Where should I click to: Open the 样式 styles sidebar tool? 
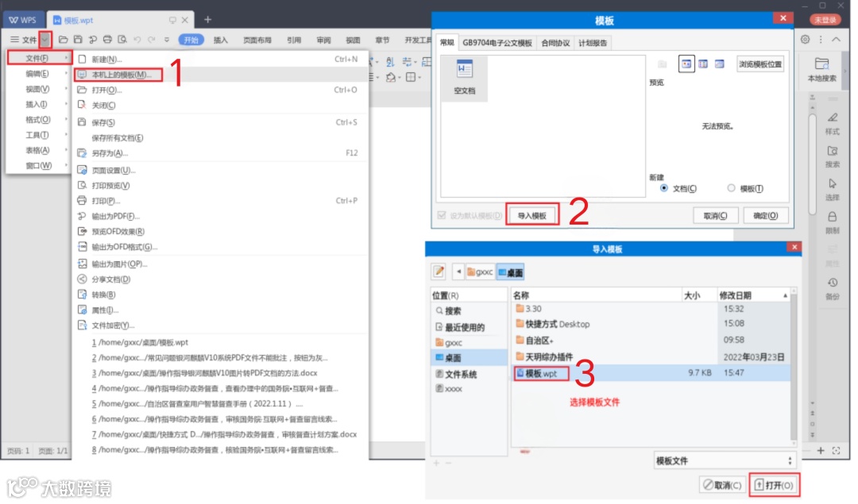coord(833,124)
